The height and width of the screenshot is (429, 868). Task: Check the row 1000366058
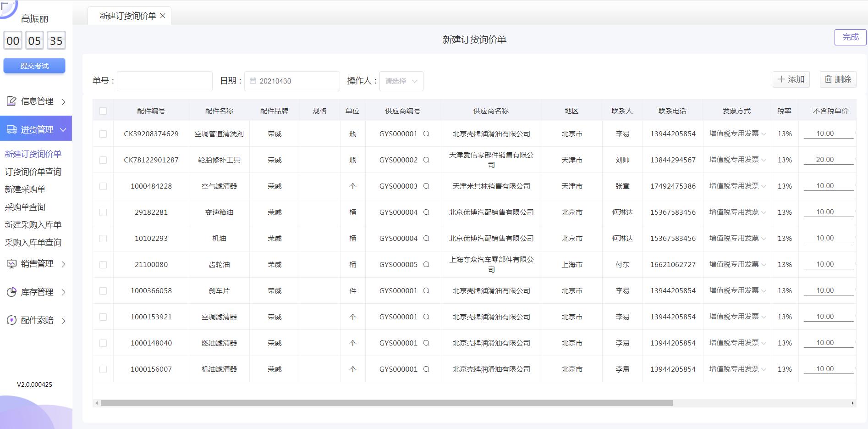[103, 291]
